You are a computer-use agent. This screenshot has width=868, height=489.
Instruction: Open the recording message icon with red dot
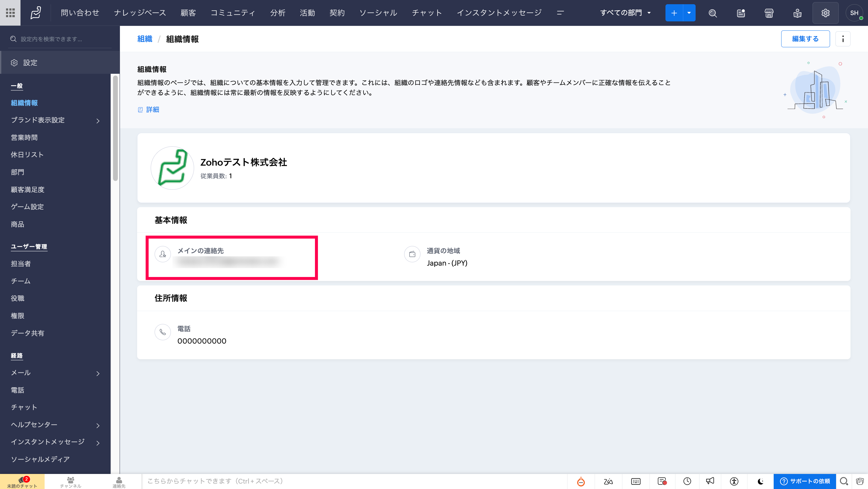point(662,481)
